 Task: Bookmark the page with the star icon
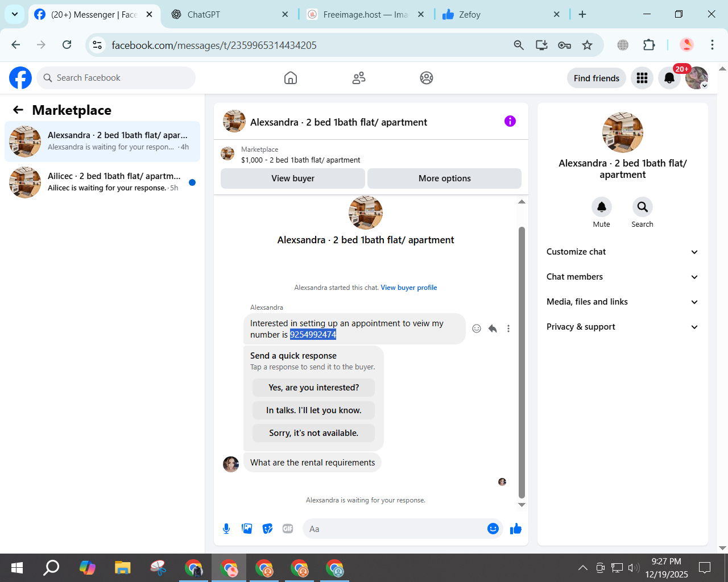click(587, 45)
